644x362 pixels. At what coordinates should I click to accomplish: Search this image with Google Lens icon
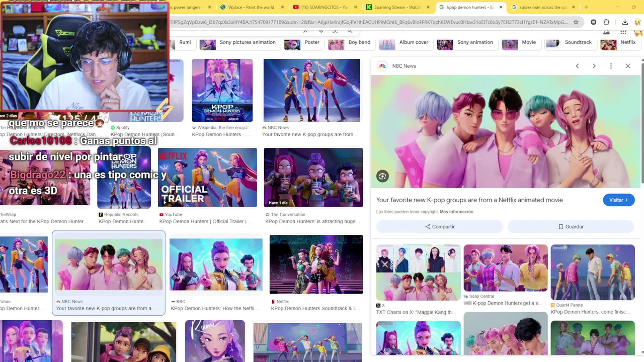(382, 176)
